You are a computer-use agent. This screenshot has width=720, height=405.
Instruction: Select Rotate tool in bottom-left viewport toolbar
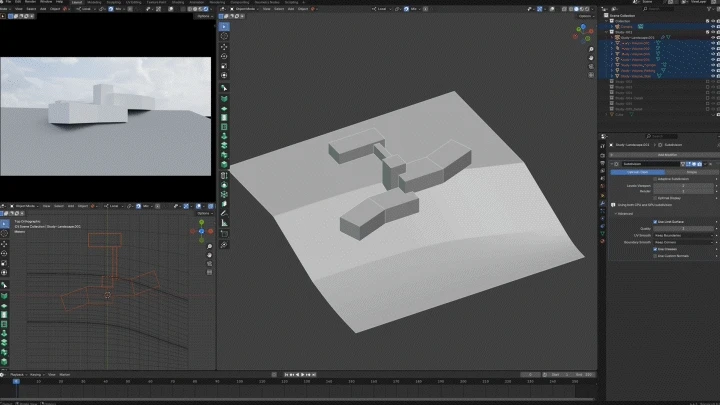[x=4, y=253]
